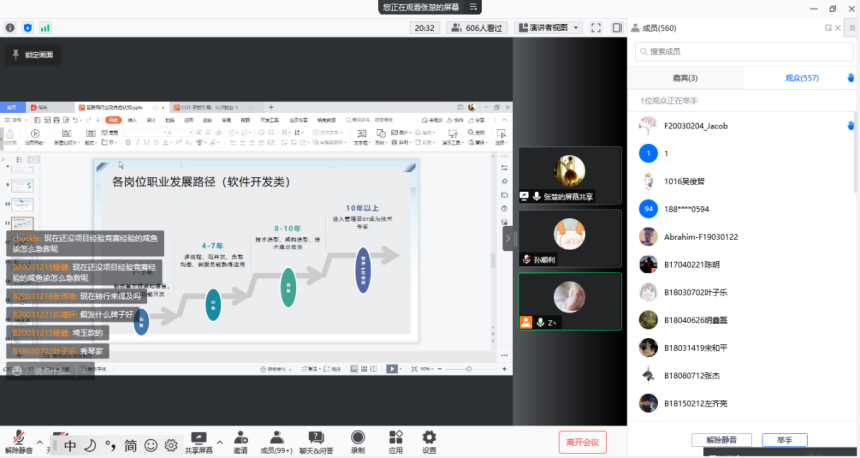Click the red 离开会议 button
The height and width of the screenshot is (458, 860).
581,441
